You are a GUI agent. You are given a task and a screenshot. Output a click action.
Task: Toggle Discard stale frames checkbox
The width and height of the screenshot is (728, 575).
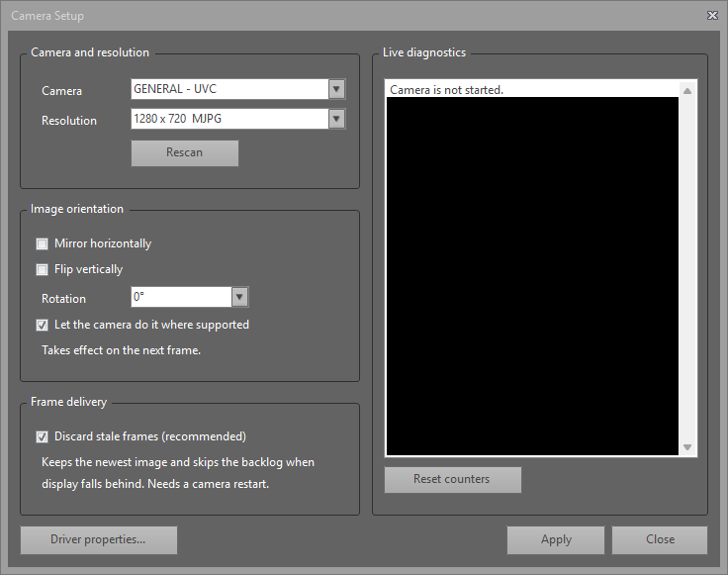(x=43, y=436)
